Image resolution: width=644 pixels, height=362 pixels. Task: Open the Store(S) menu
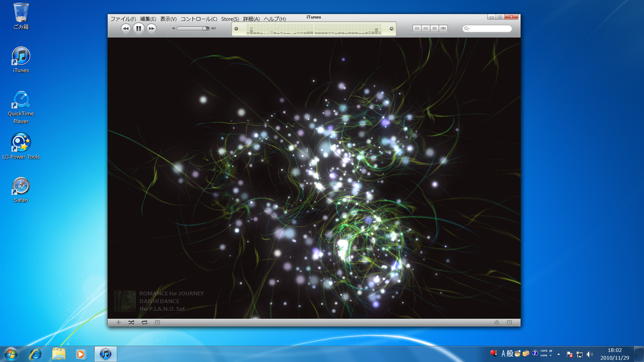(x=230, y=19)
